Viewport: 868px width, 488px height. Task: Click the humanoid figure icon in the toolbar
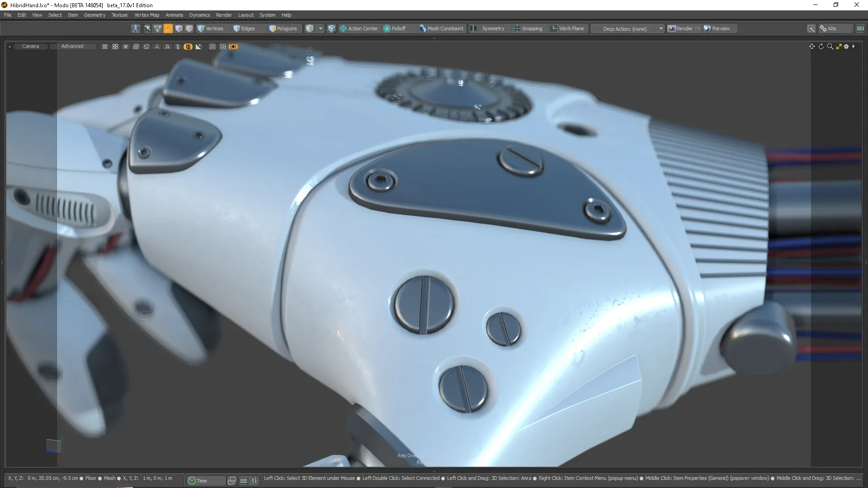click(135, 28)
